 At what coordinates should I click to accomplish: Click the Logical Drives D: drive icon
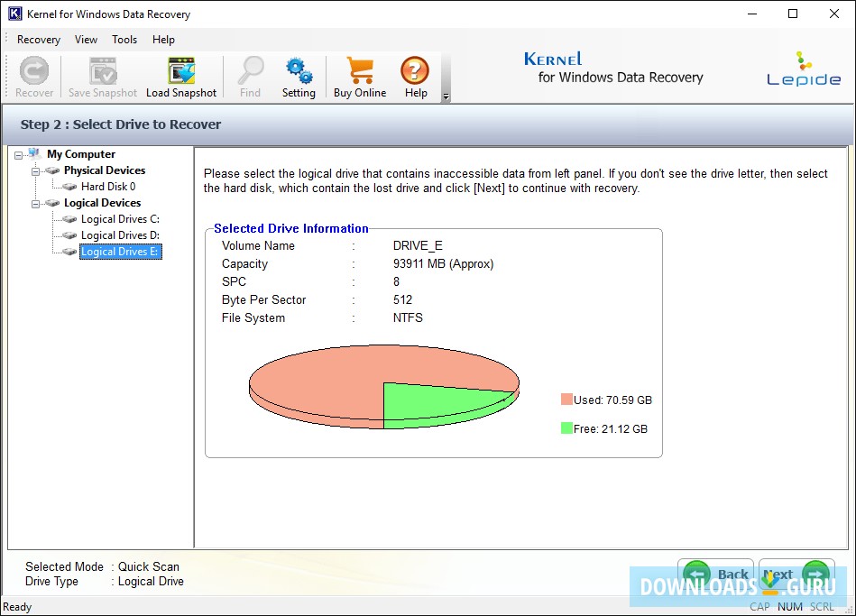[x=69, y=235]
